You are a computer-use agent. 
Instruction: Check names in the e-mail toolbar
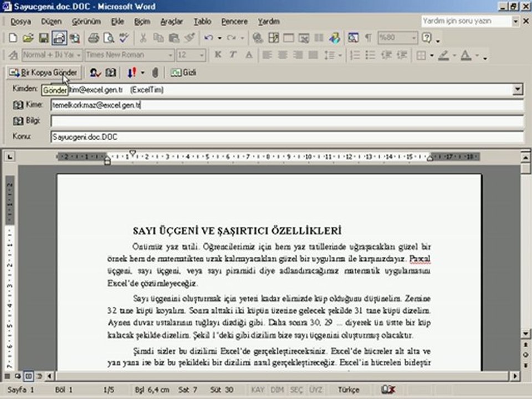pyautogui.click(x=95, y=73)
